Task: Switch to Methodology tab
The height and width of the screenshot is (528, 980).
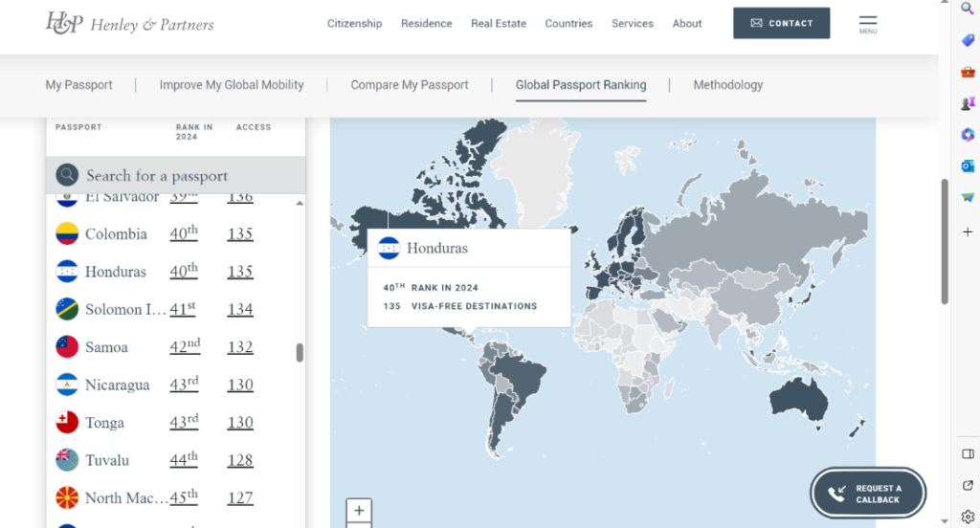Action: 728,85
